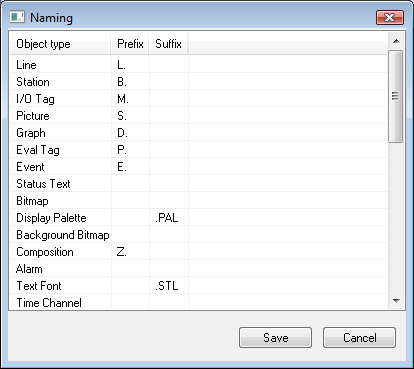Click the Z. prefix cell

click(130, 251)
